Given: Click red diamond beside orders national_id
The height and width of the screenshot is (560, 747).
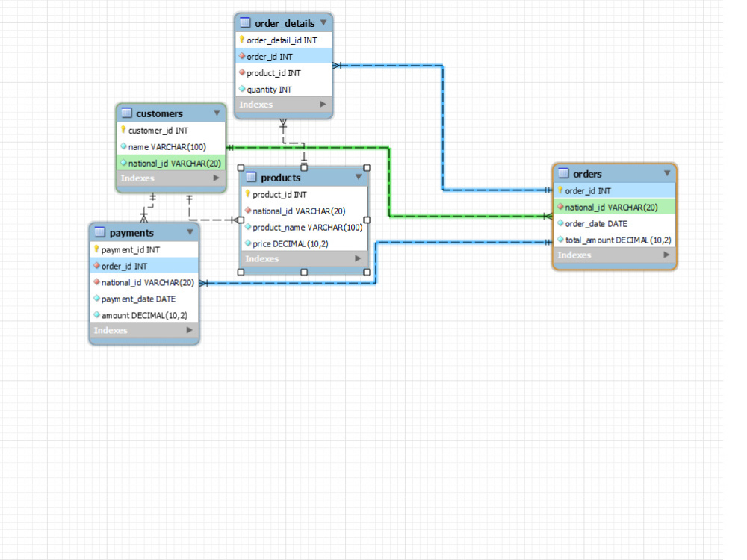Looking at the screenshot, I should (x=560, y=207).
